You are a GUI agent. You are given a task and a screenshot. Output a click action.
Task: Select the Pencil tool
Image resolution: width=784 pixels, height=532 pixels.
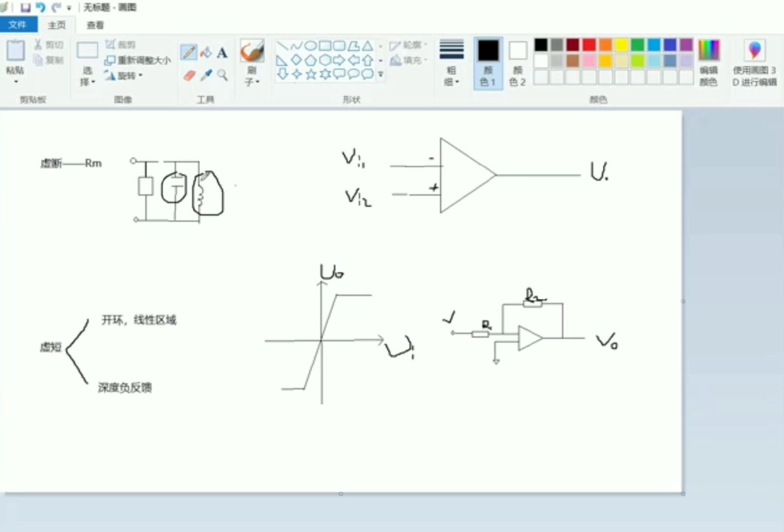[189, 52]
